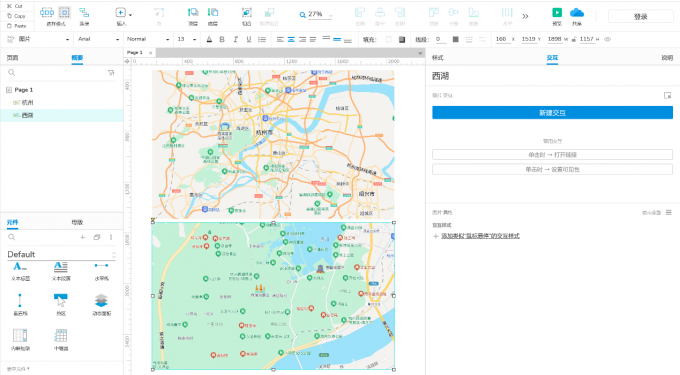Click the Align Bottom toolbar icon
The height and width of the screenshot is (375, 680).
coord(474,13)
